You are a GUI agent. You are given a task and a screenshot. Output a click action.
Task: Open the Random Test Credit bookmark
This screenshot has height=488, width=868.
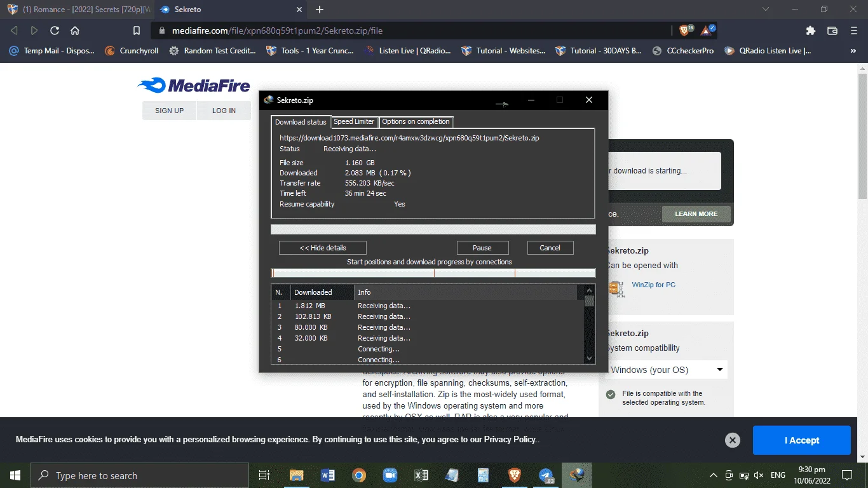(x=212, y=51)
